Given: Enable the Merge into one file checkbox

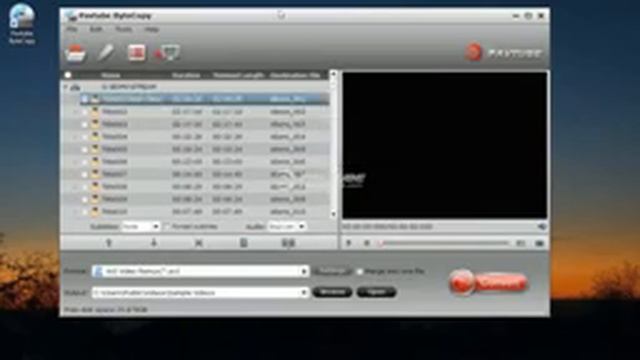Looking at the screenshot, I should coord(360,271).
